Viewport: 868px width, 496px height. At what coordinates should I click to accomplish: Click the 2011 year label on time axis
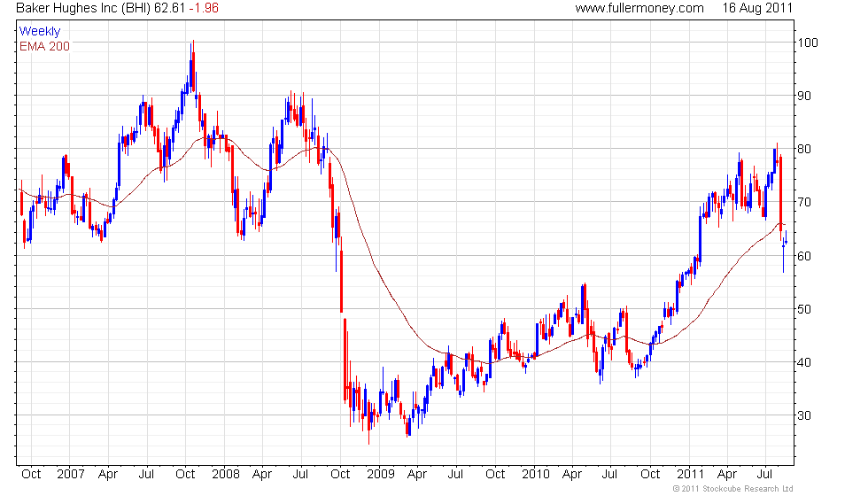pos(690,475)
